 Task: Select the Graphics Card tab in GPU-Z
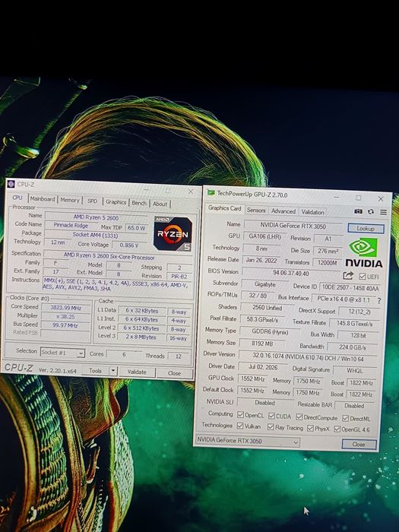225,208
